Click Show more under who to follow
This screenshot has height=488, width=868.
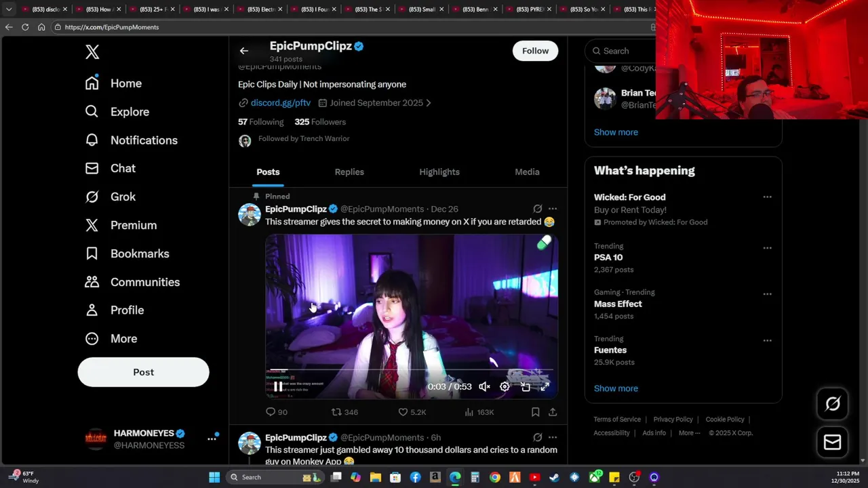[616, 132]
